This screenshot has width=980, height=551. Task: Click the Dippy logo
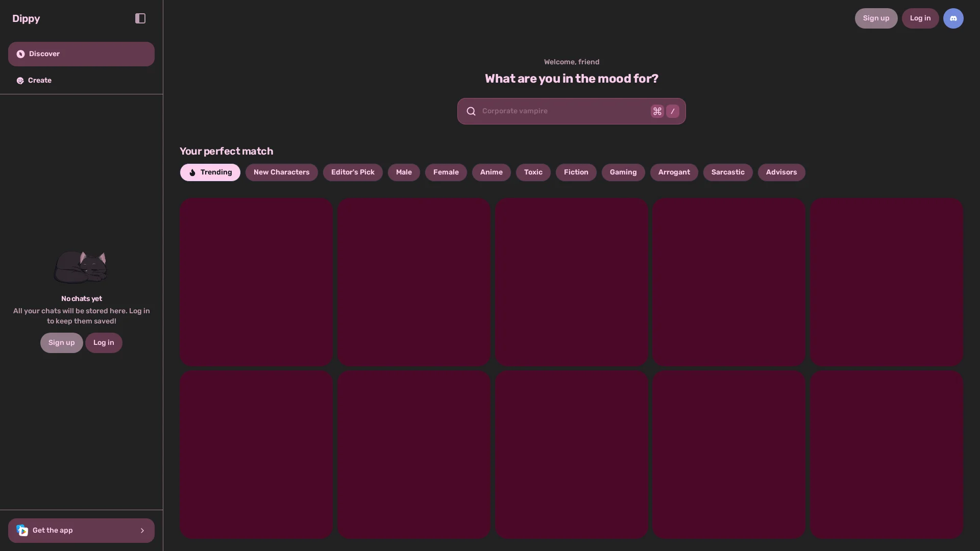[26, 18]
